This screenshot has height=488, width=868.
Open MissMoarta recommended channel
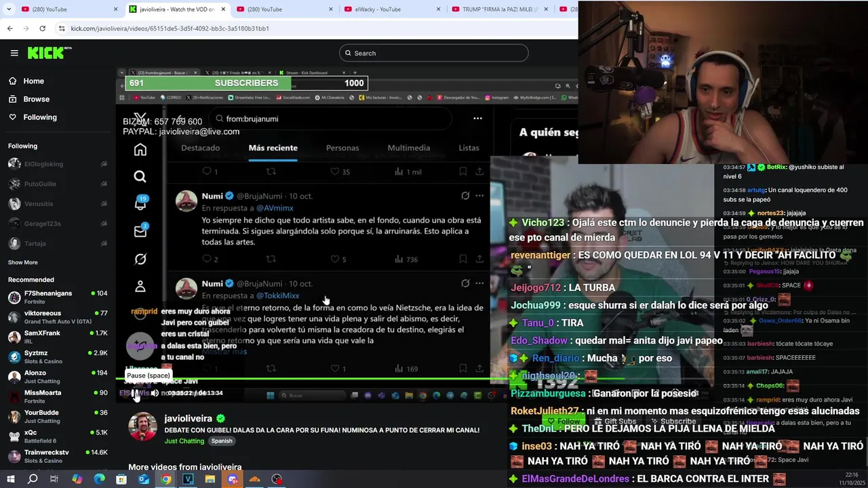click(58, 396)
